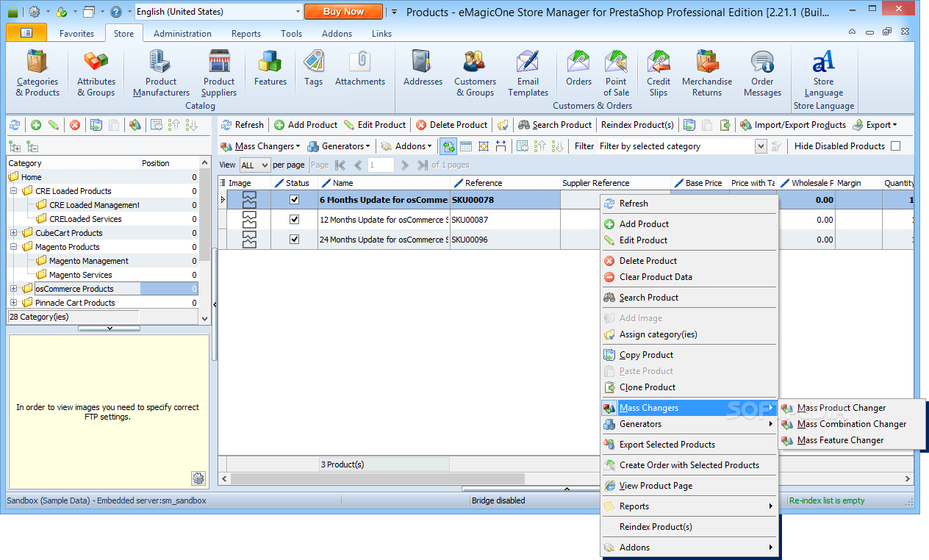Image resolution: width=929 pixels, height=560 pixels.
Task: Toggle status checkbox for SKU00096 product
Action: point(295,239)
